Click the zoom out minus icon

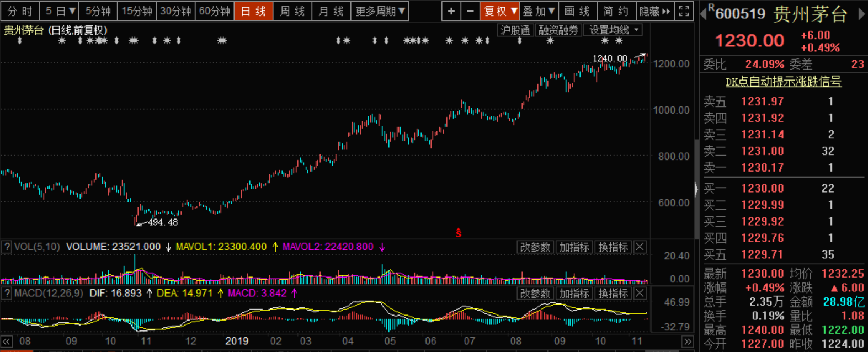[470, 11]
